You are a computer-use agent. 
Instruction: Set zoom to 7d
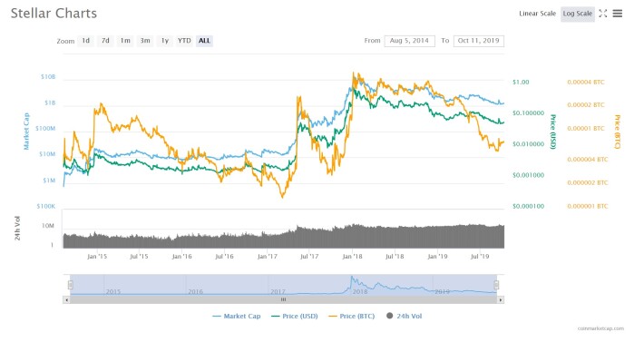click(105, 41)
